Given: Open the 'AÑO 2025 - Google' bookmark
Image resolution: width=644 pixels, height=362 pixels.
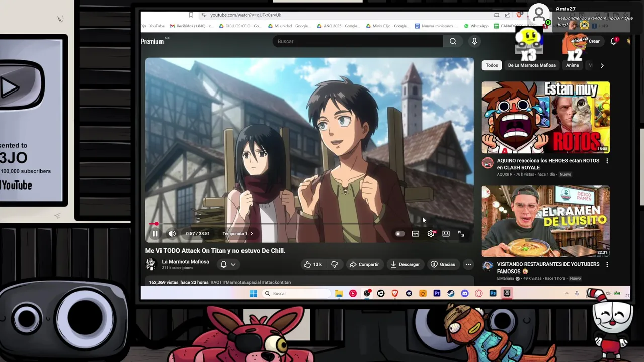Looking at the screenshot, I should point(338,26).
